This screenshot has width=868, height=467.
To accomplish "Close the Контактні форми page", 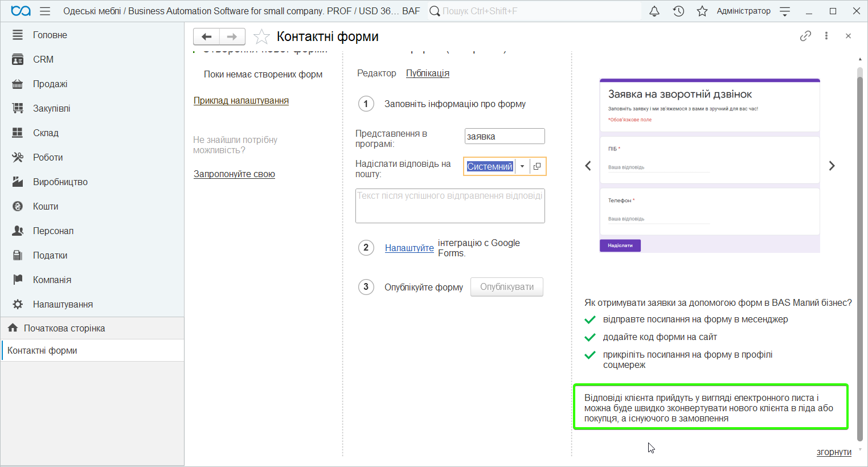I will pos(848,36).
